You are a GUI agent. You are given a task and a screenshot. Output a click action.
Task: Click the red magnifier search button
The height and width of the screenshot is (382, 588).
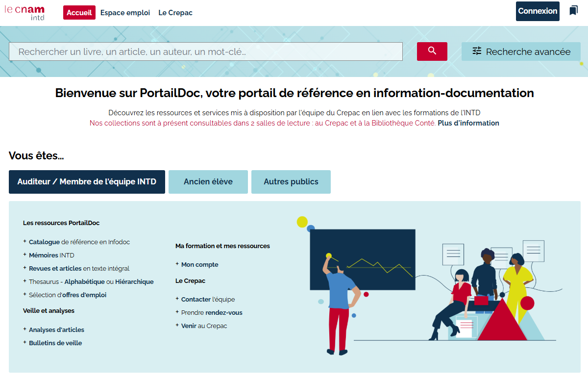pyautogui.click(x=432, y=51)
